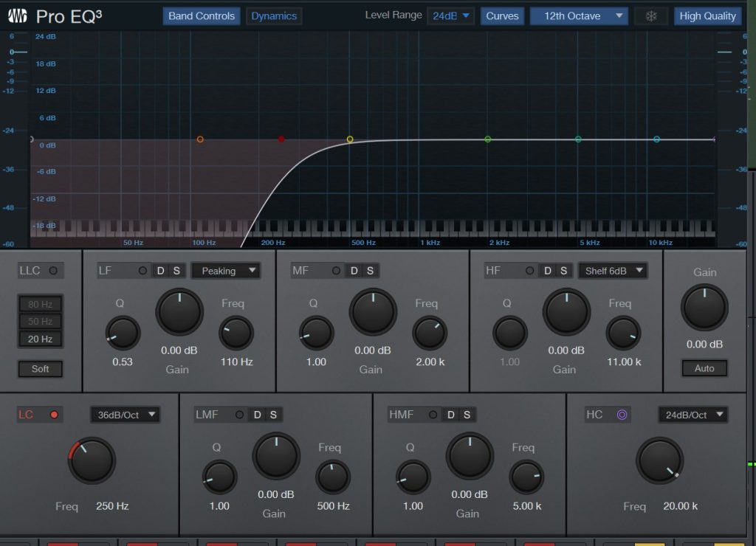Toggle the LC band power indicator
The height and width of the screenshot is (546, 756).
53,415
